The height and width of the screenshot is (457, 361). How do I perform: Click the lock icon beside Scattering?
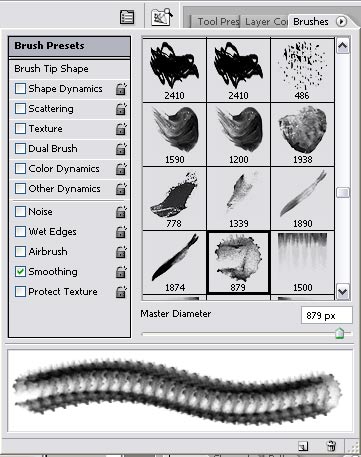pyautogui.click(x=121, y=109)
